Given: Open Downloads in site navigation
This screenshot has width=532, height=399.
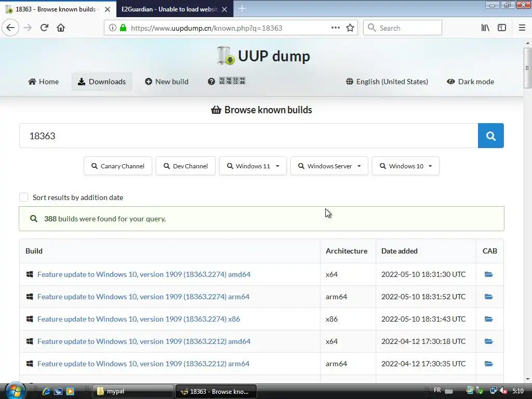Looking at the screenshot, I should pos(102,82).
